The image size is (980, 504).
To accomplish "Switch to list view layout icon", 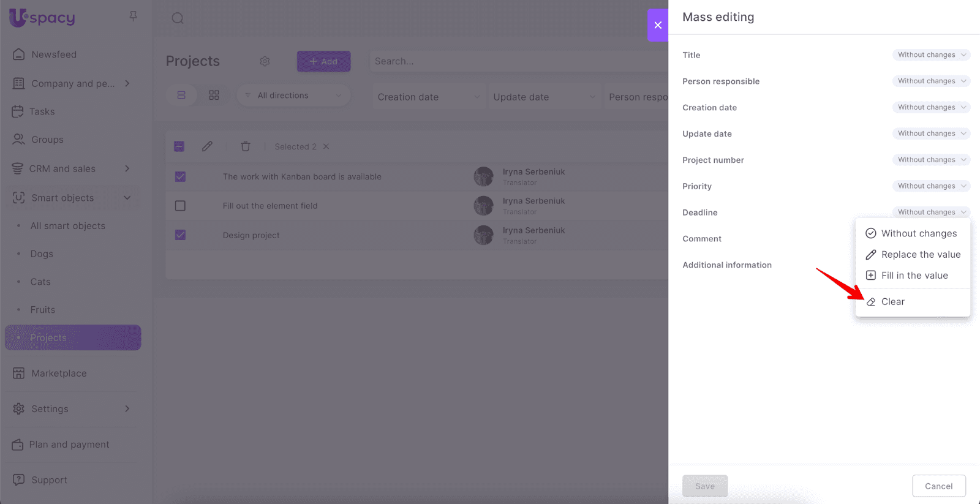I will 181,96.
